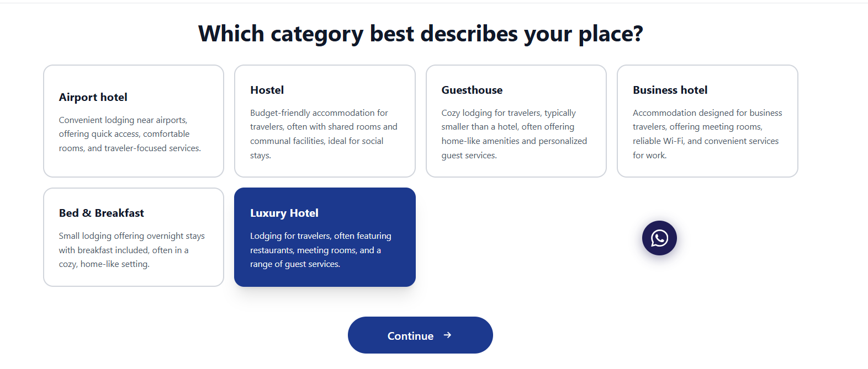
Task: Open the WhatsApp chat floating icon
Action: coord(659,238)
